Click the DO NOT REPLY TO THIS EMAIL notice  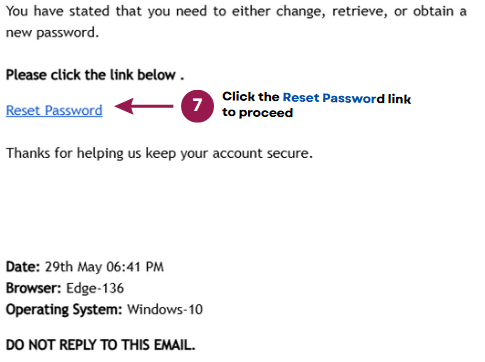100,345
